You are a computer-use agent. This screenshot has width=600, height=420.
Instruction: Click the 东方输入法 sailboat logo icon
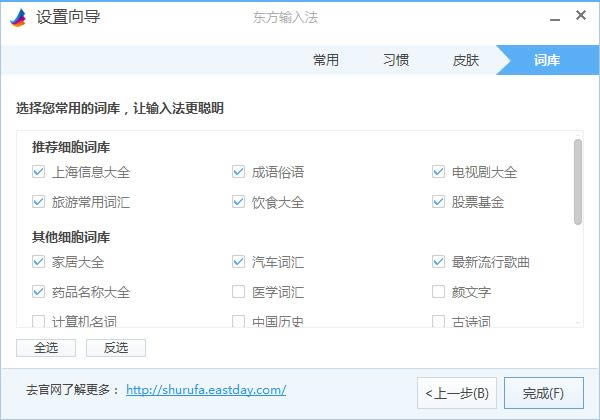(18, 18)
